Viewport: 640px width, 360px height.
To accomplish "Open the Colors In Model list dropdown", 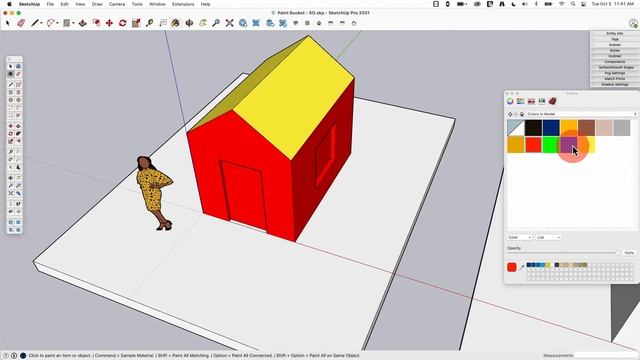I will [x=581, y=114].
